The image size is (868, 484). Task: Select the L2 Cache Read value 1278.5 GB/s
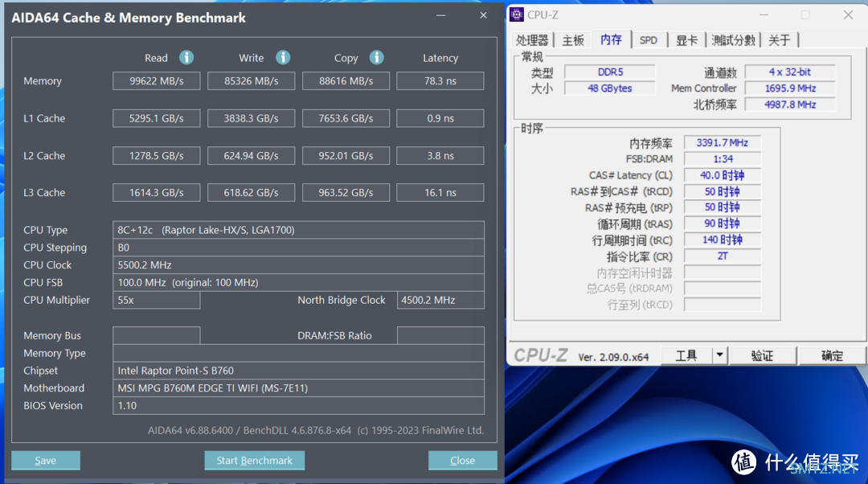156,156
